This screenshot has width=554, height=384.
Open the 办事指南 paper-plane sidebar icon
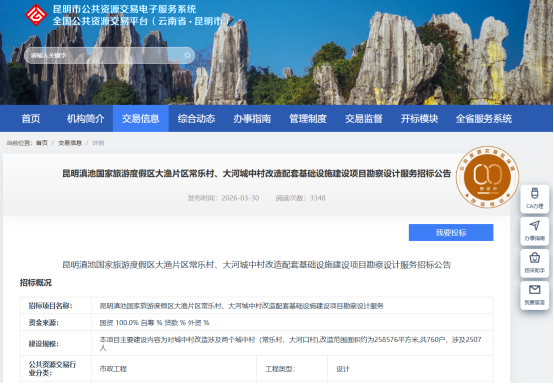[535, 231]
